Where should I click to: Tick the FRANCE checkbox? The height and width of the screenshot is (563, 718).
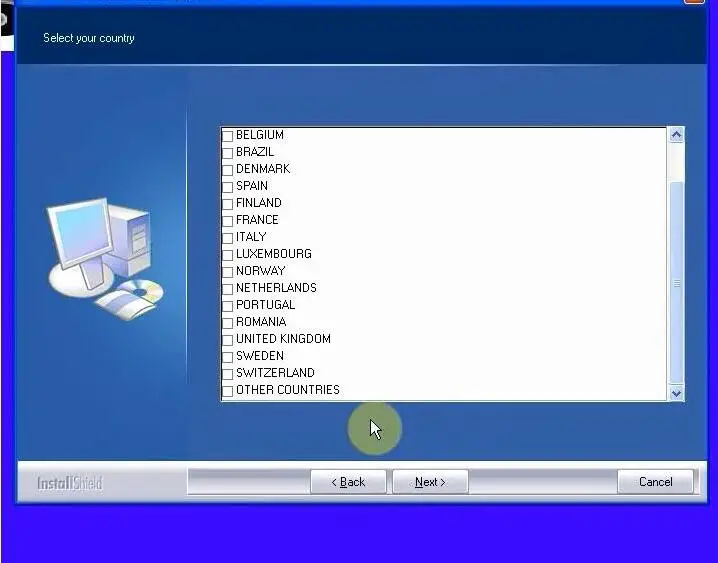click(x=228, y=221)
